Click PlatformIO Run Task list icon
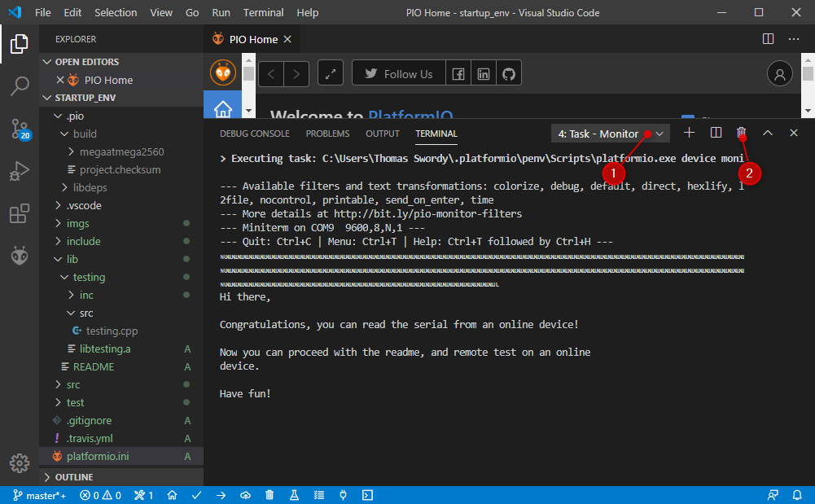 pyautogui.click(x=319, y=495)
